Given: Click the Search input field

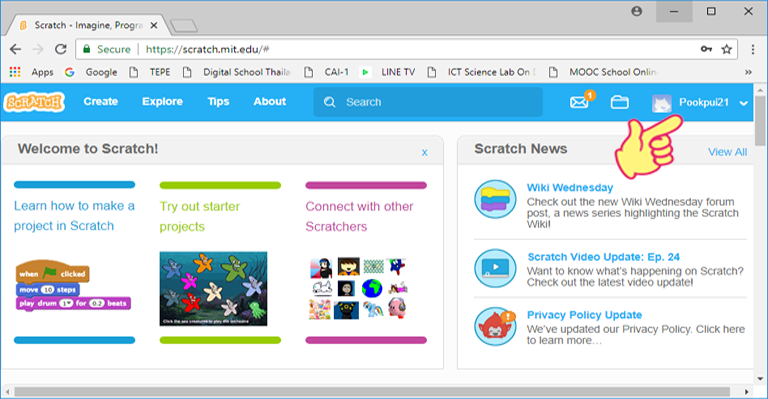Looking at the screenshot, I should point(428,102).
